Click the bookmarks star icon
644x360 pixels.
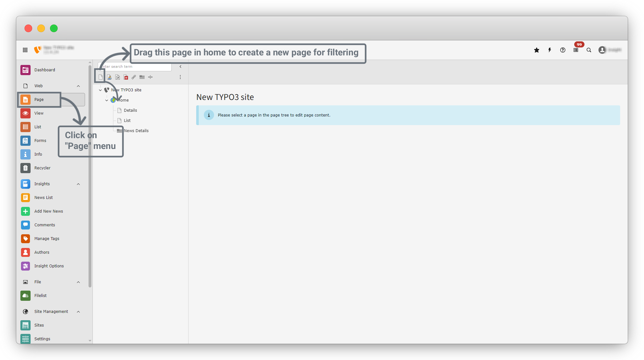pyautogui.click(x=537, y=50)
